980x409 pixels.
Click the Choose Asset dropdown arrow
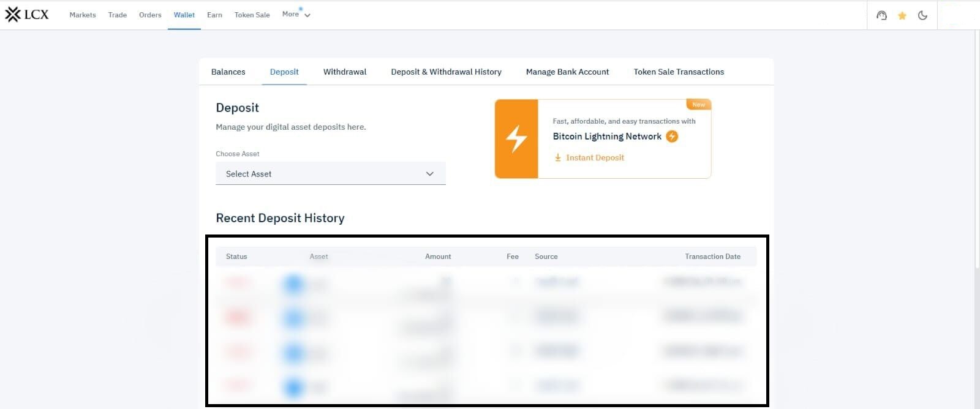click(x=429, y=174)
